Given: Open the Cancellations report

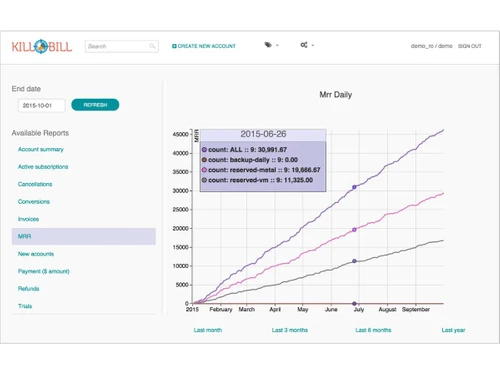Looking at the screenshot, I should click(x=35, y=184).
